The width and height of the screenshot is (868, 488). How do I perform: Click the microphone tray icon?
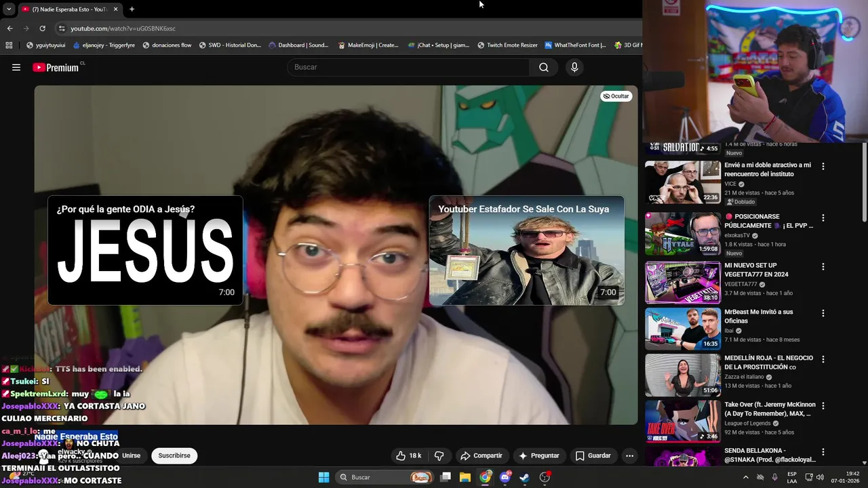pos(774,477)
